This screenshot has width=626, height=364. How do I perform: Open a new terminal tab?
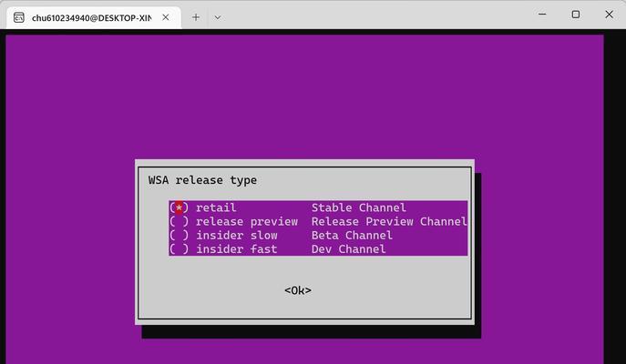pyautogui.click(x=196, y=17)
